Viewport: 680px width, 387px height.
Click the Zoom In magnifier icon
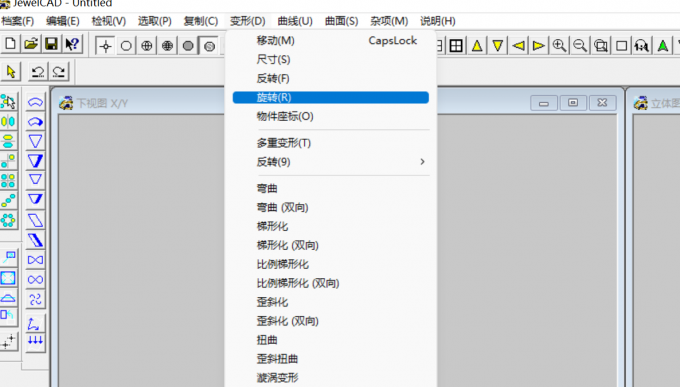click(559, 46)
